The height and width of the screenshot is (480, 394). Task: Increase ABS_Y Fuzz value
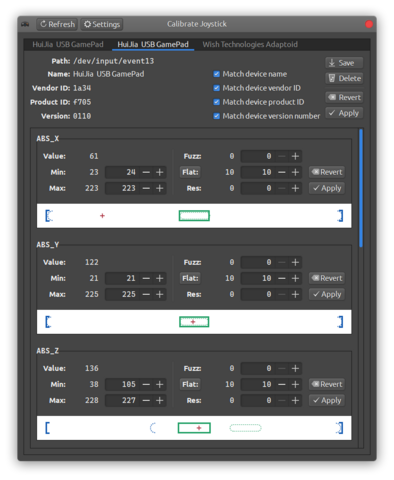tap(295, 262)
